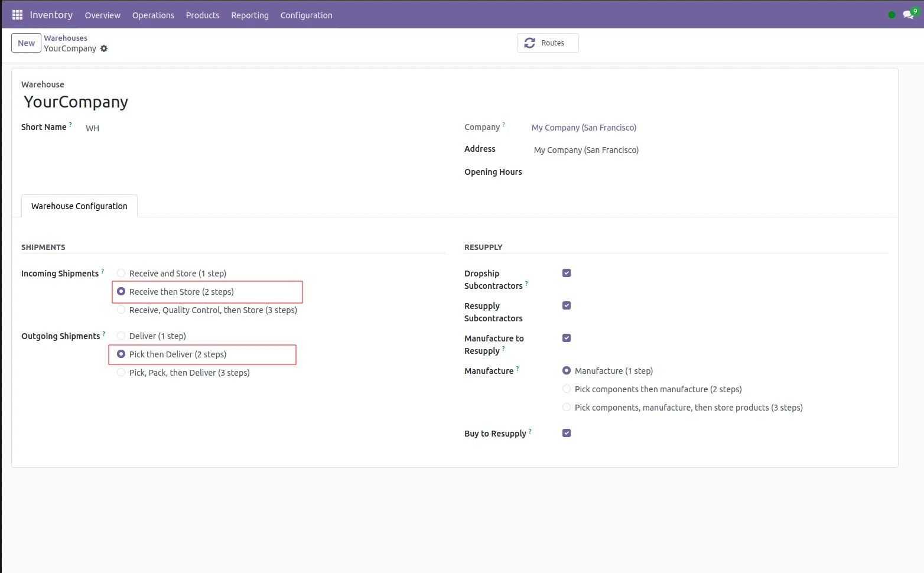Image resolution: width=924 pixels, height=573 pixels.
Task: Click help icon next to Buy to Resupply
Action: pos(530,431)
